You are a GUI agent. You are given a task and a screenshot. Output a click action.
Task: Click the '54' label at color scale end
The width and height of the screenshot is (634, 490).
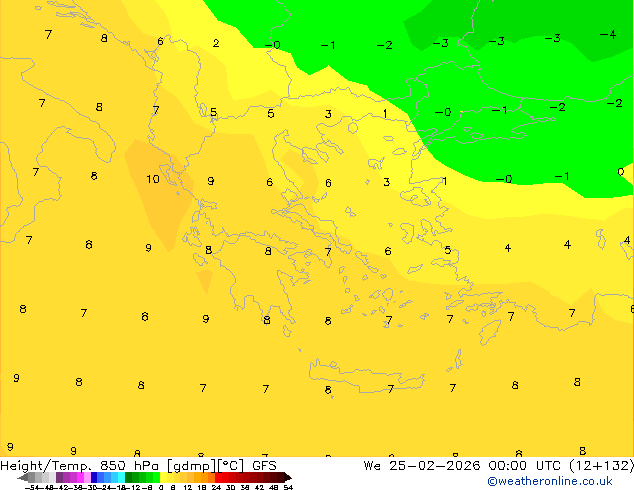click(288, 488)
